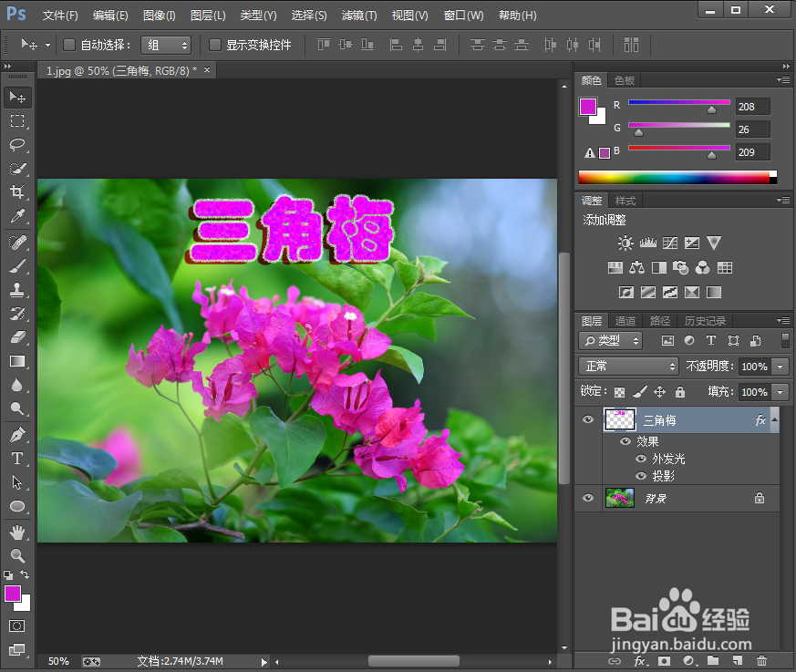Open the color panel flyout menu
The height and width of the screenshot is (672, 796).
click(x=783, y=79)
